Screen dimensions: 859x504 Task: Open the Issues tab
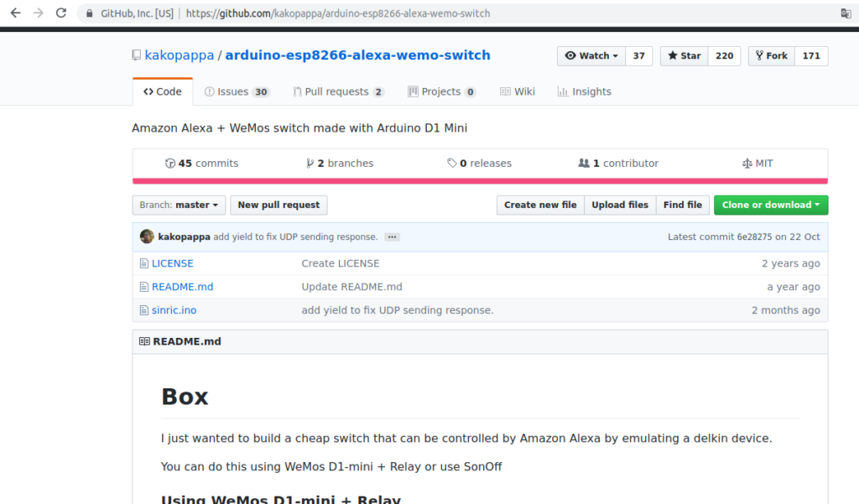click(237, 91)
